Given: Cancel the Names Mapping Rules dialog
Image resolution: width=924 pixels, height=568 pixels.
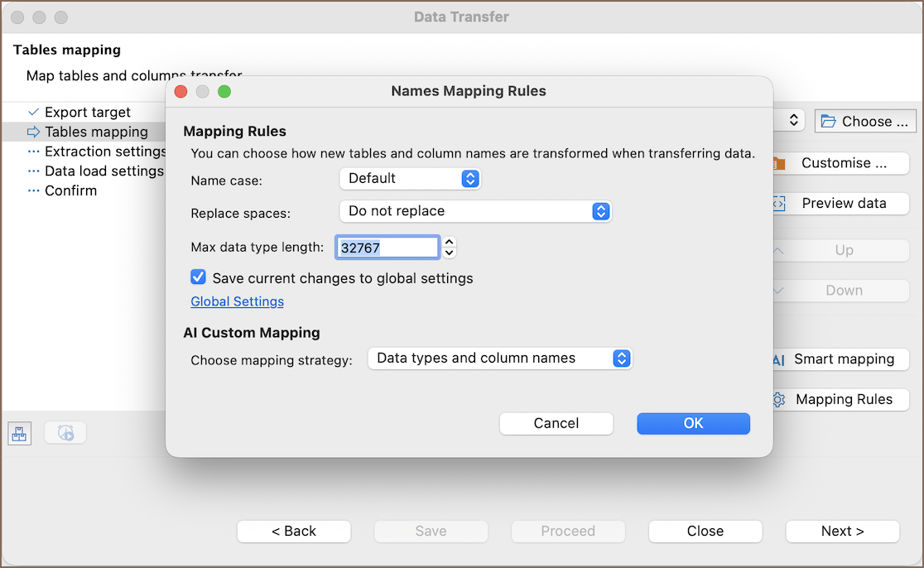Looking at the screenshot, I should (x=556, y=423).
